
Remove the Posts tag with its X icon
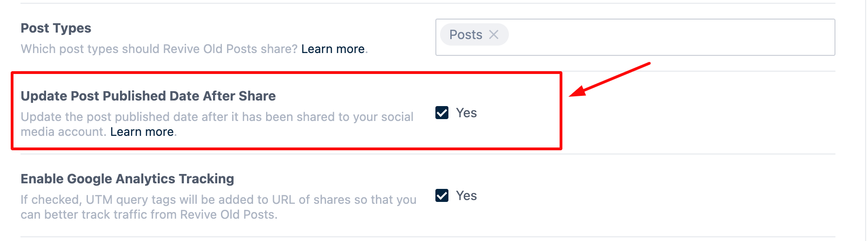coord(494,35)
